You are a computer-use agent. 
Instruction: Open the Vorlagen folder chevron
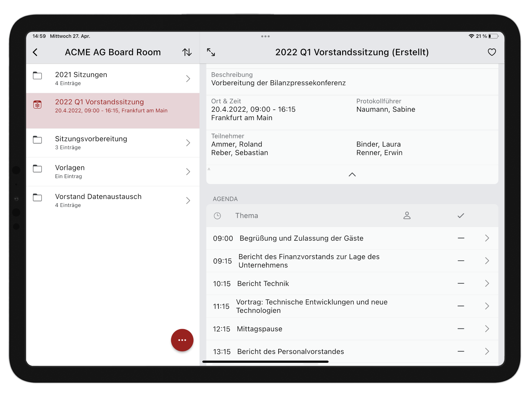coord(188,172)
